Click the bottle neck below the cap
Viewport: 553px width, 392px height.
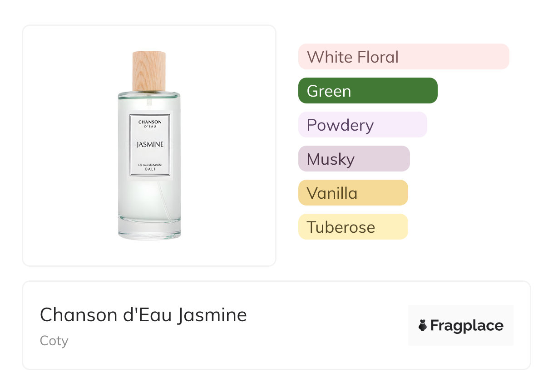pos(149,93)
